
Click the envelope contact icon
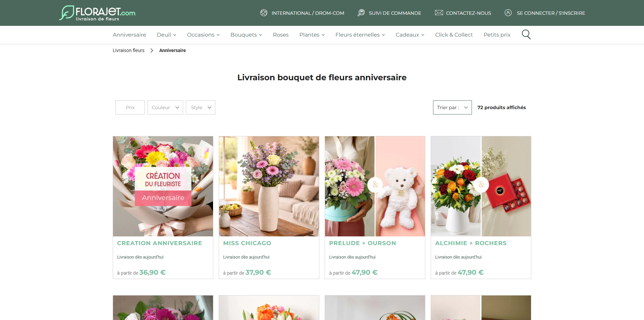[439, 13]
